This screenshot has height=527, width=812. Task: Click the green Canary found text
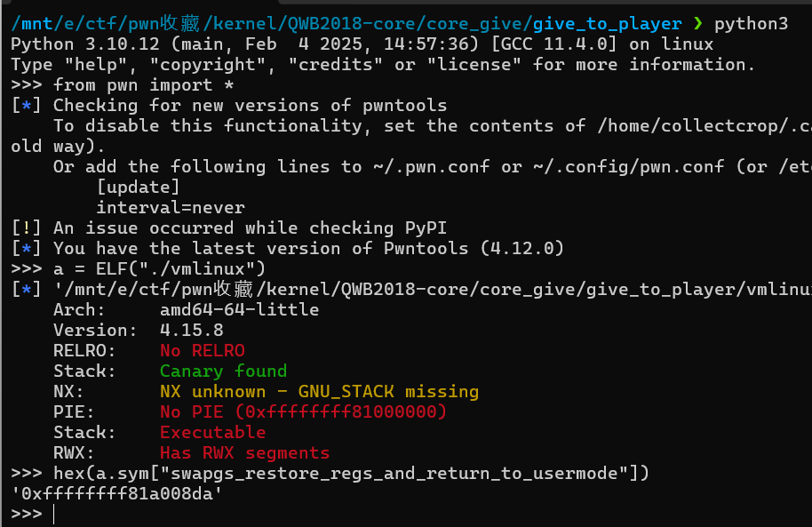click(223, 371)
